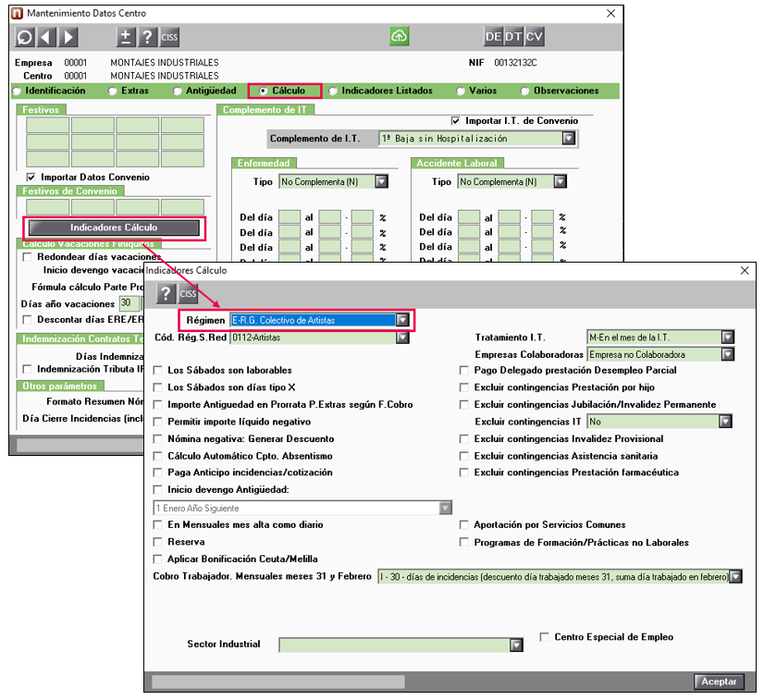Open Complemento de I.T. dropdown

[x=569, y=139]
